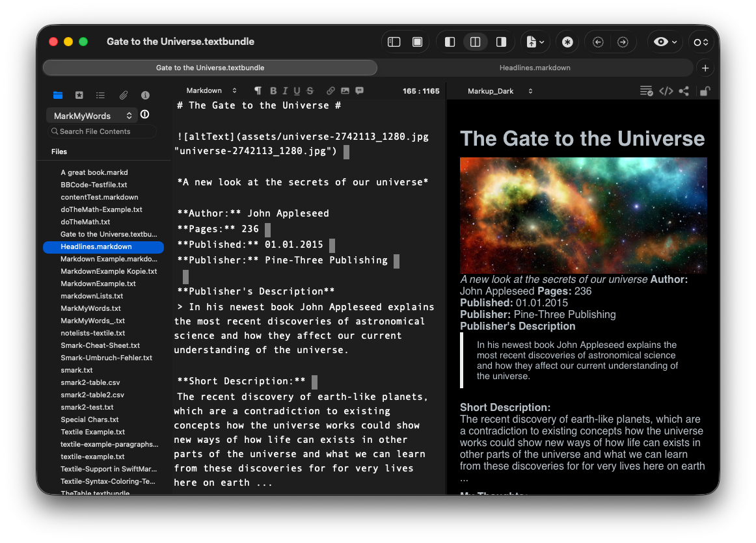This screenshot has height=543, width=756.
Task: Open the attachments paperclip panel
Action: (x=123, y=95)
